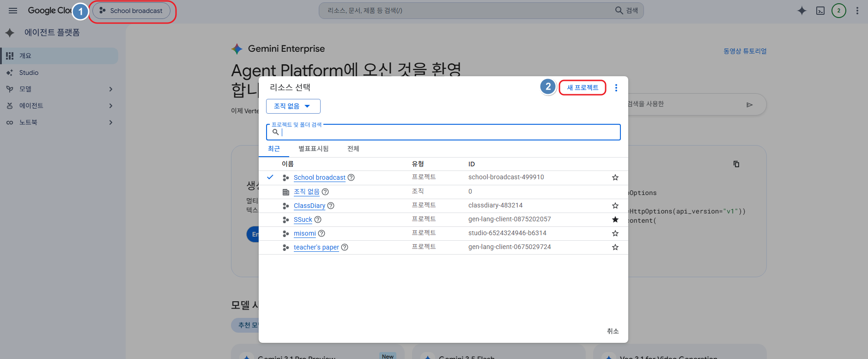The width and height of the screenshot is (868, 359).
Task: Expand the 모델 sidebar section
Action: pos(111,89)
